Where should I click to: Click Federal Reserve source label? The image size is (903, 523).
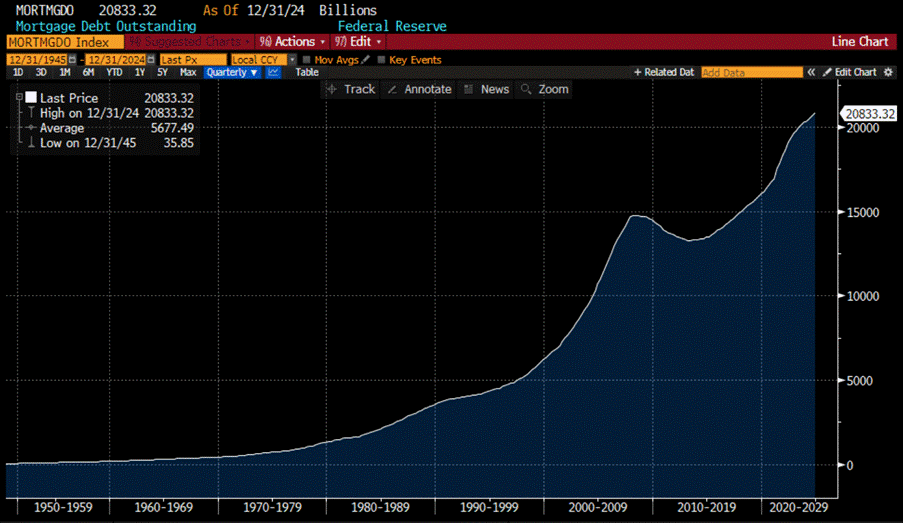point(392,26)
